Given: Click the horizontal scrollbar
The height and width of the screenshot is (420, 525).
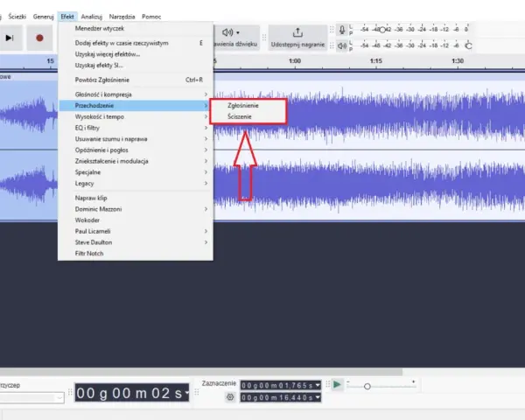Looking at the screenshot, I should tap(201, 372).
